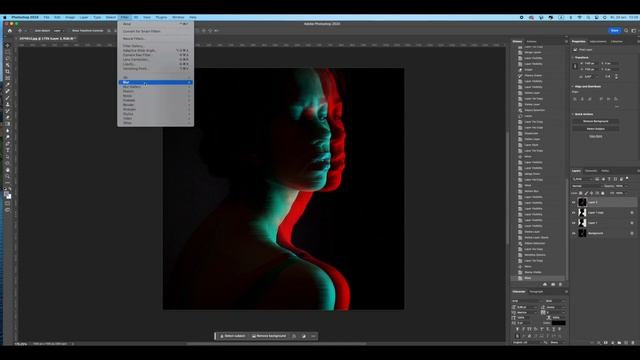
Task: Toggle lock all in Layers panel
Action: (603, 193)
